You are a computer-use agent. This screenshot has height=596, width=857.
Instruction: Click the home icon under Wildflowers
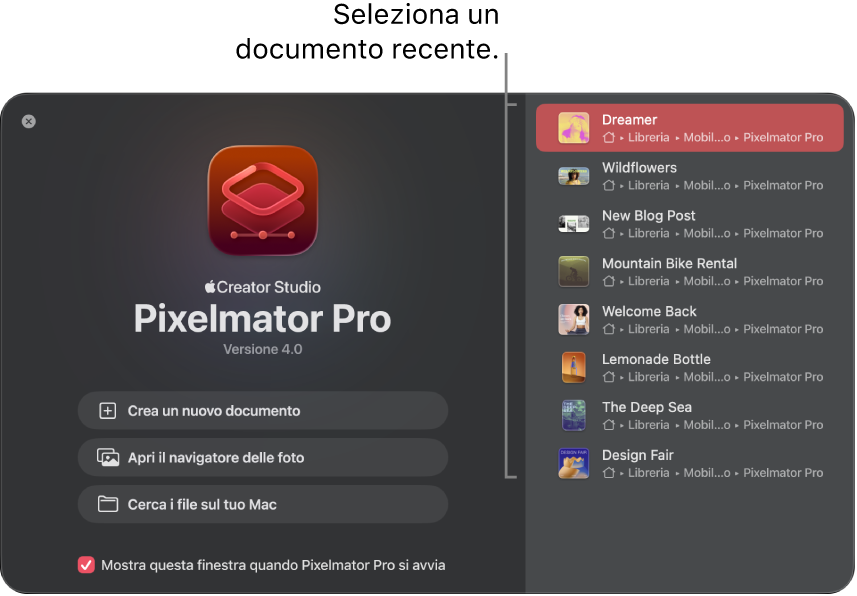pos(609,185)
